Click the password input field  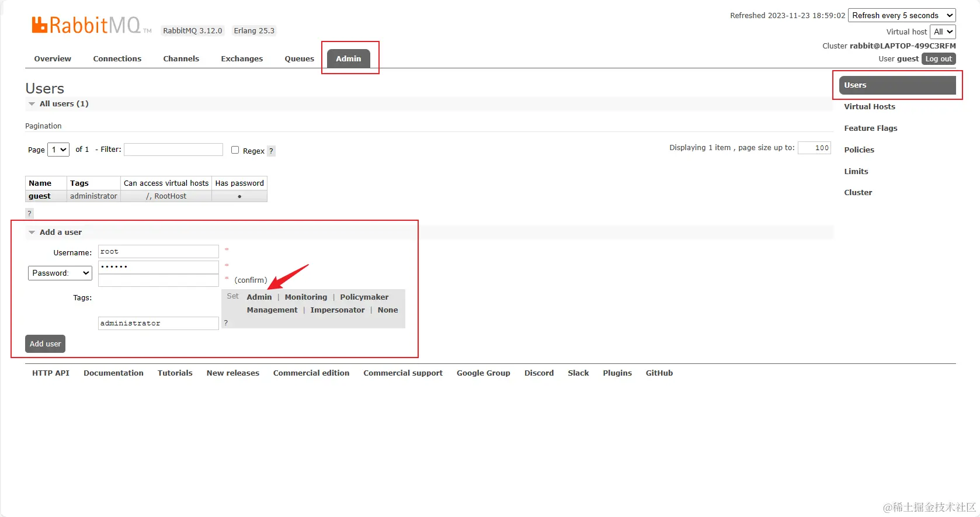[x=158, y=266]
